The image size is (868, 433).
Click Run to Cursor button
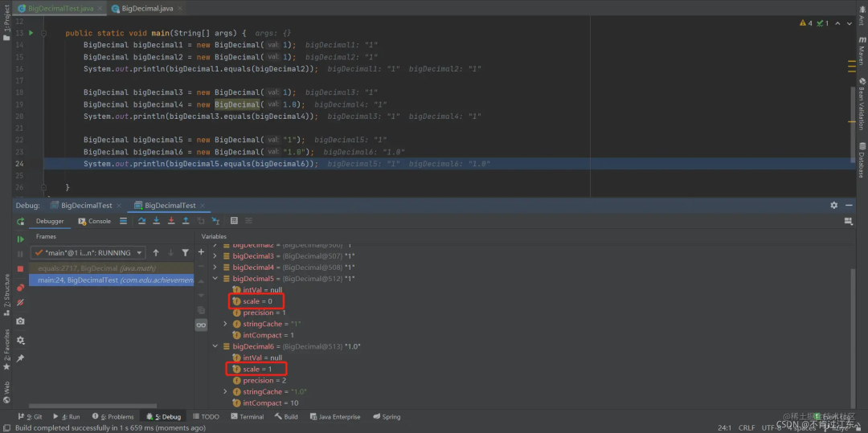[x=216, y=221]
